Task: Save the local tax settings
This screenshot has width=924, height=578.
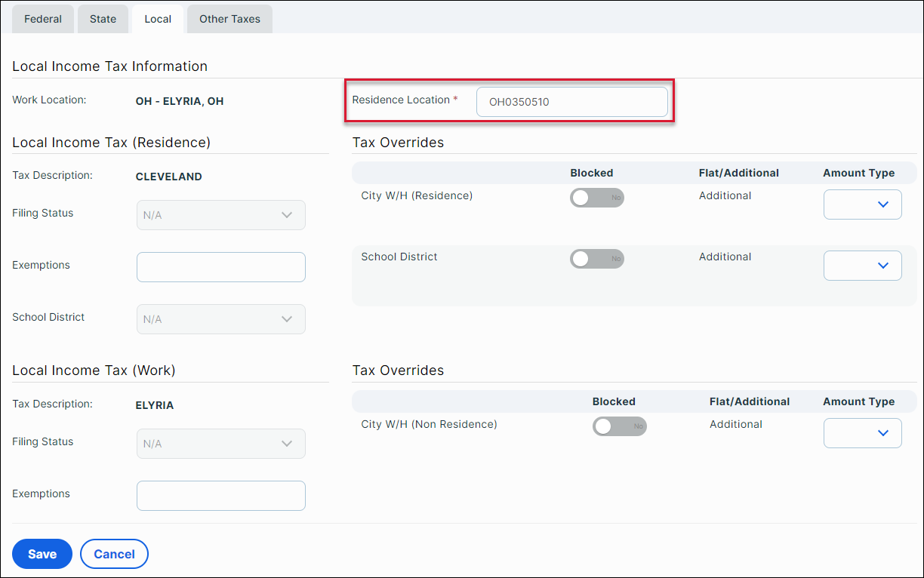Action: pos(42,554)
